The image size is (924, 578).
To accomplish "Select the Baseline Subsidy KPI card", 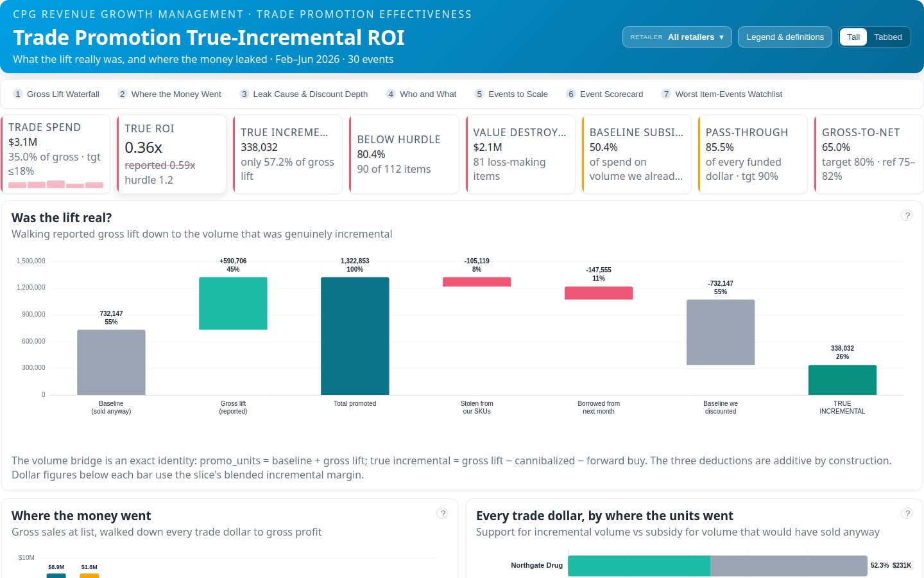I will click(x=637, y=154).
